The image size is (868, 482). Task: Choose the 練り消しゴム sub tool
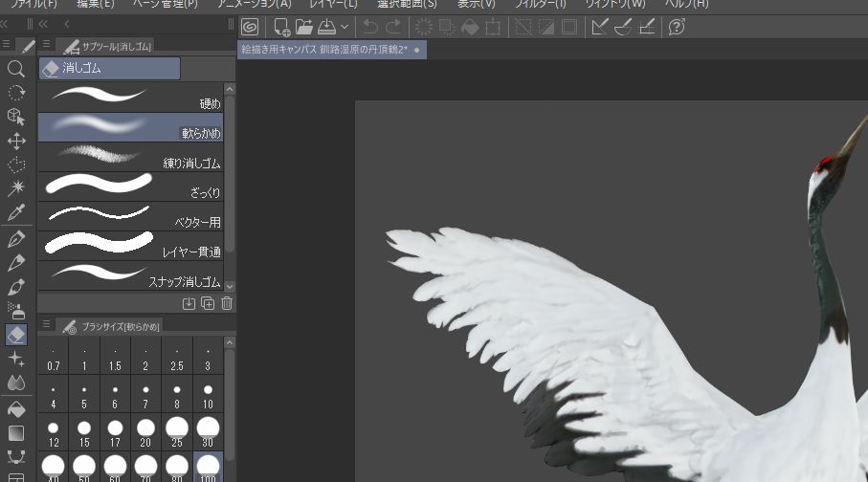(131, 157)
